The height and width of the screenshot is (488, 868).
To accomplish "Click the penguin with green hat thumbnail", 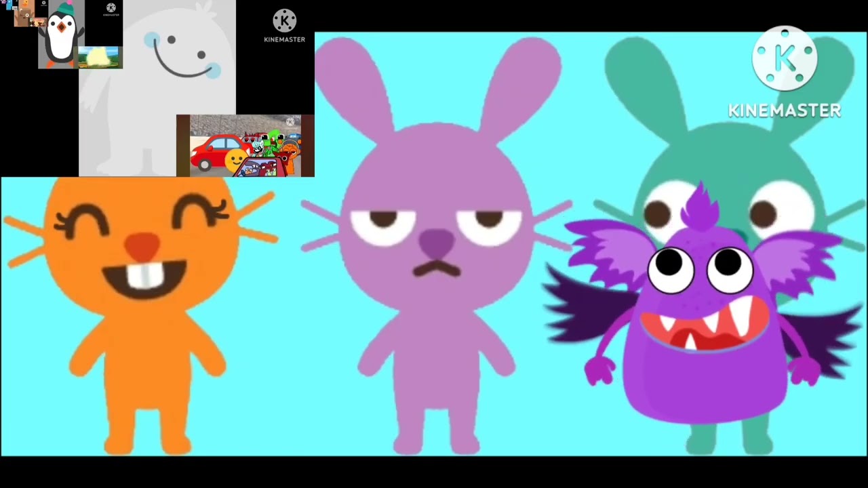I will point(61,34).
